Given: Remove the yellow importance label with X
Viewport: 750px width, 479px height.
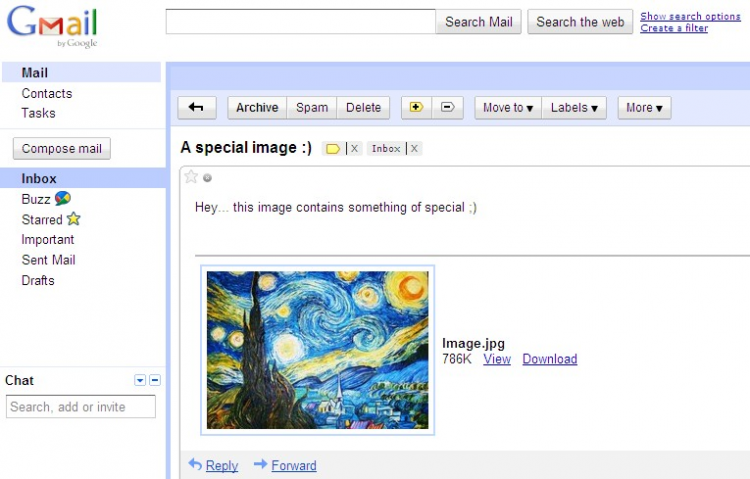Looking at the screenshot, I should pyautogui.click(x=354, y=149).
